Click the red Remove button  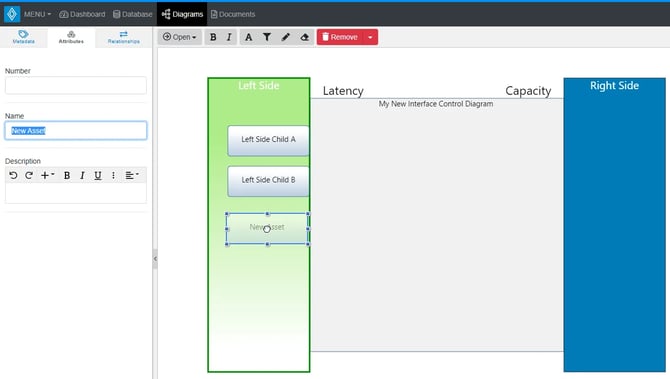340,37
